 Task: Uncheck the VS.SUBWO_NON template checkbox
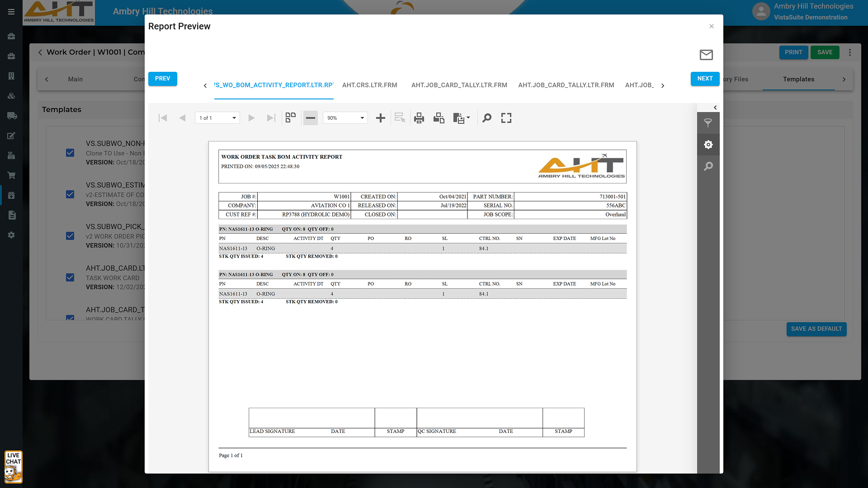70,153
